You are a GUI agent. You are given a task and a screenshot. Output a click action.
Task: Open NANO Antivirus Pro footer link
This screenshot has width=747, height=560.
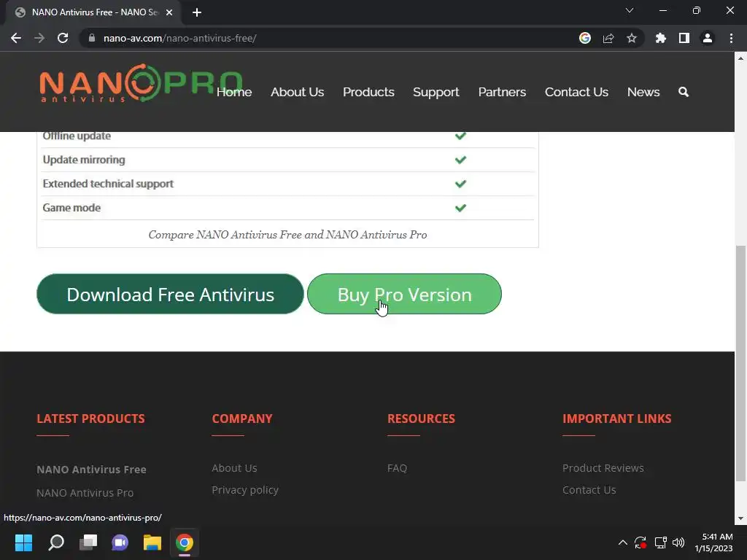(x=85, y=493)
